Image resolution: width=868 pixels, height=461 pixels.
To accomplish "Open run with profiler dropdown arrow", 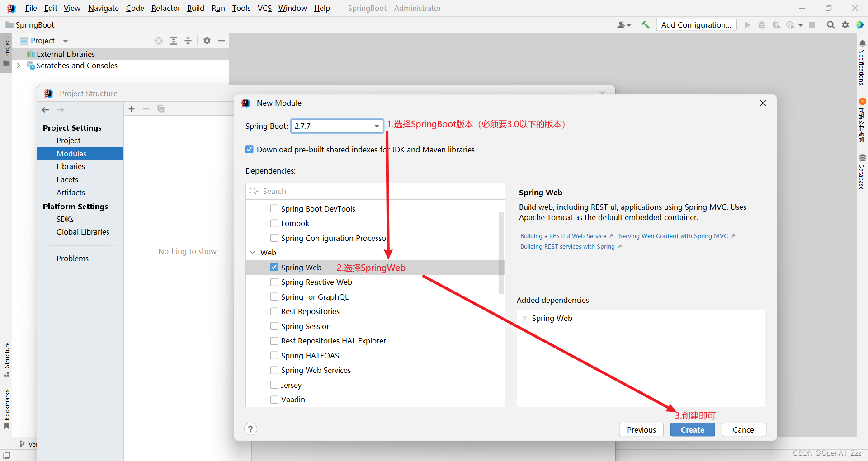I will coord(801,25).
